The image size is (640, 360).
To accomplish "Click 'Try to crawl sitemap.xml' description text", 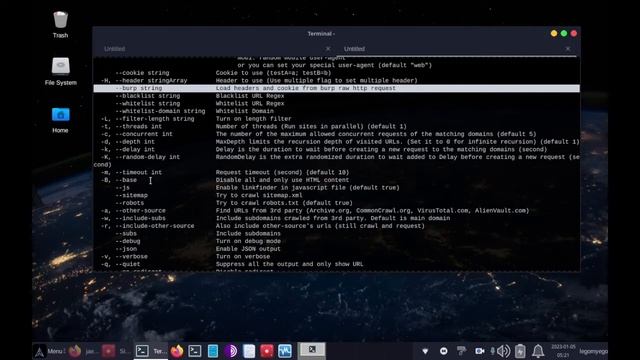I will coord(259,196).
